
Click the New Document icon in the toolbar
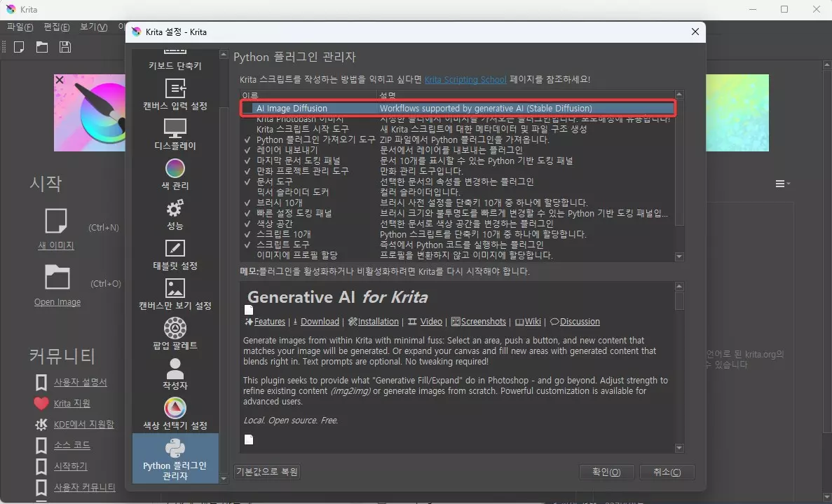click(x=19, y=46)
